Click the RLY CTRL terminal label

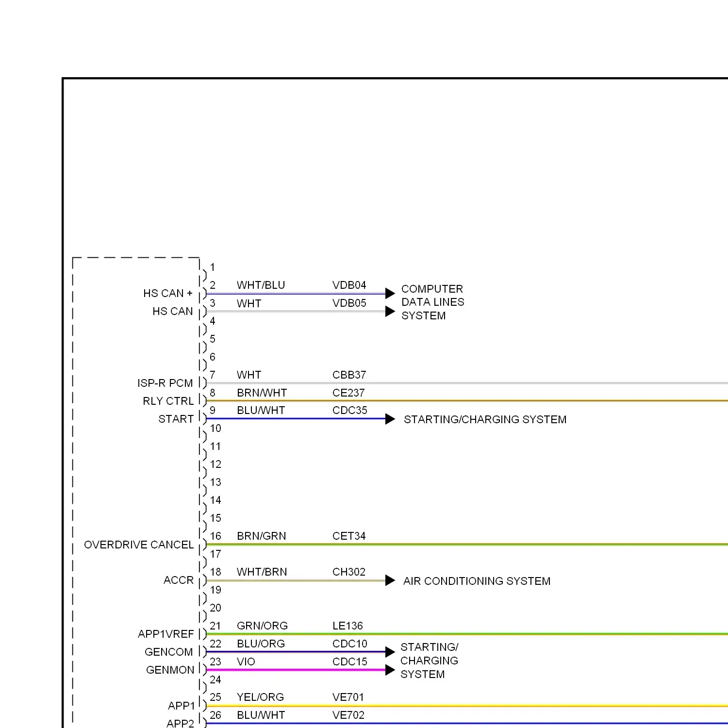pyautogui.click(x=168, y=401)
